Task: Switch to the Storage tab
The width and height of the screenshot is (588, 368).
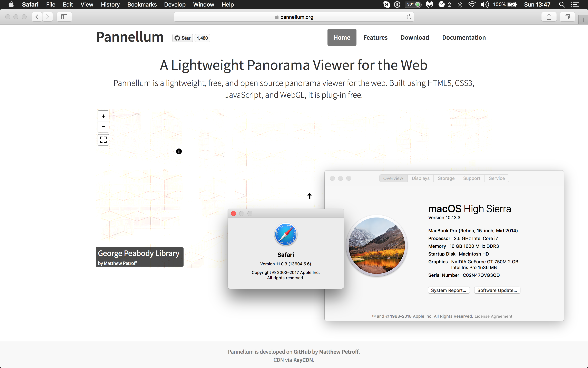Action: click(446, 178)
